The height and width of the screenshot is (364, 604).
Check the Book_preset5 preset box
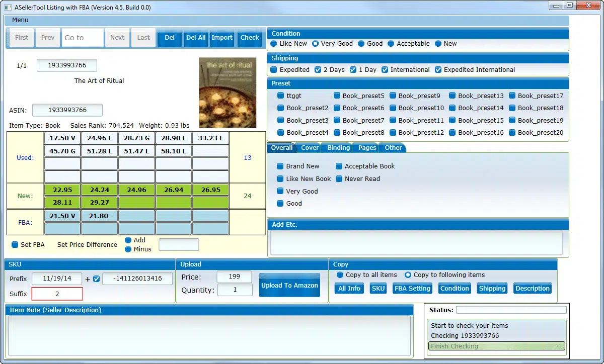(x=336, y=96)
